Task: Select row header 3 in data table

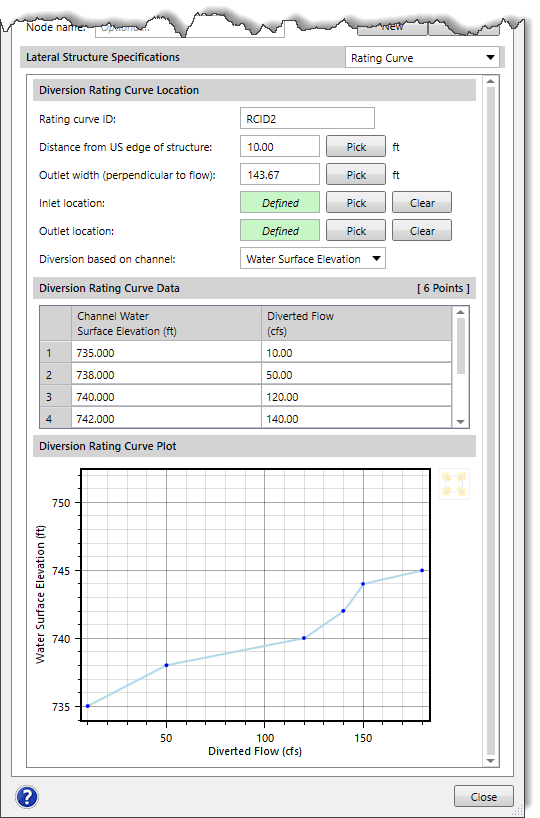Action: [x=55, y=396]
